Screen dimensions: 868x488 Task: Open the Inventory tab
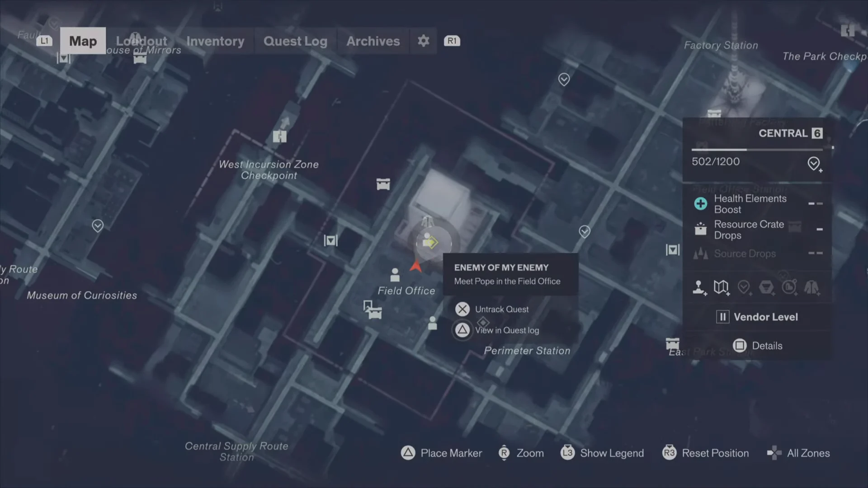pyautogui.click(x=215, y=41)
